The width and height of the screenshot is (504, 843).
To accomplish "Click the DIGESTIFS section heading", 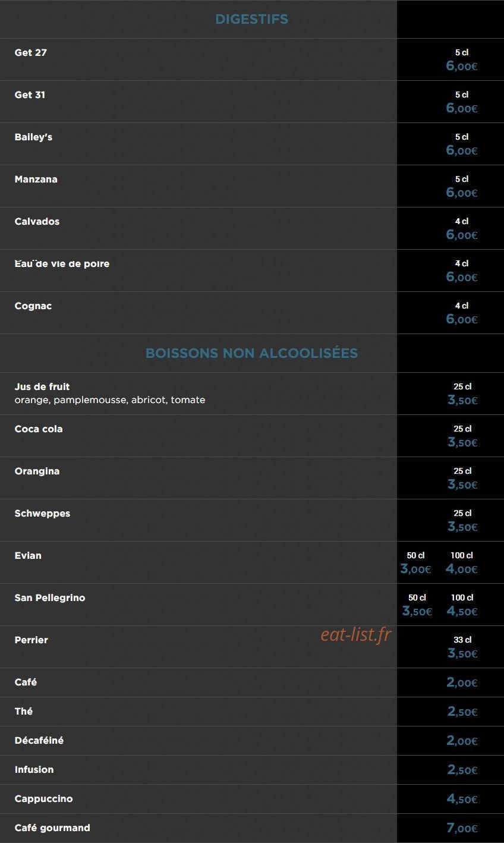I will tap(251, 19).
